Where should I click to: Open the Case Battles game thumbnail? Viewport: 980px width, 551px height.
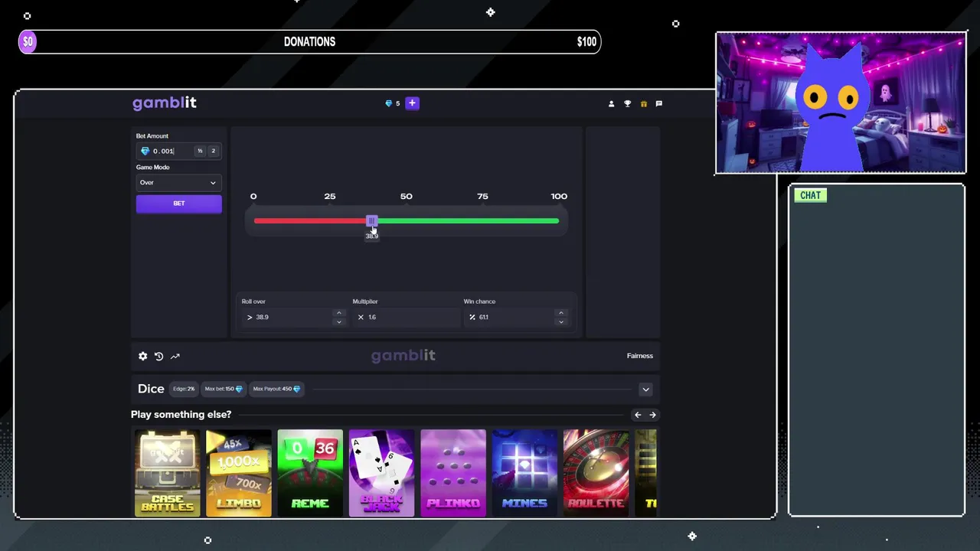[168, 473]
